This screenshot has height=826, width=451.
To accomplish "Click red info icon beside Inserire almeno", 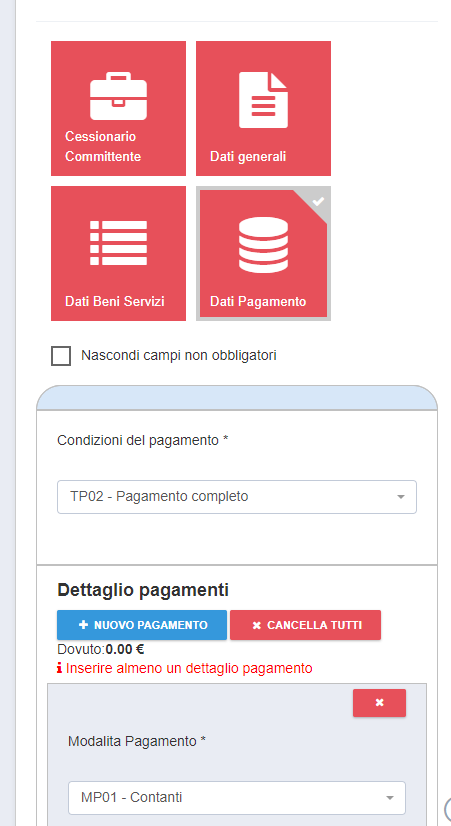I will (60, 668).
